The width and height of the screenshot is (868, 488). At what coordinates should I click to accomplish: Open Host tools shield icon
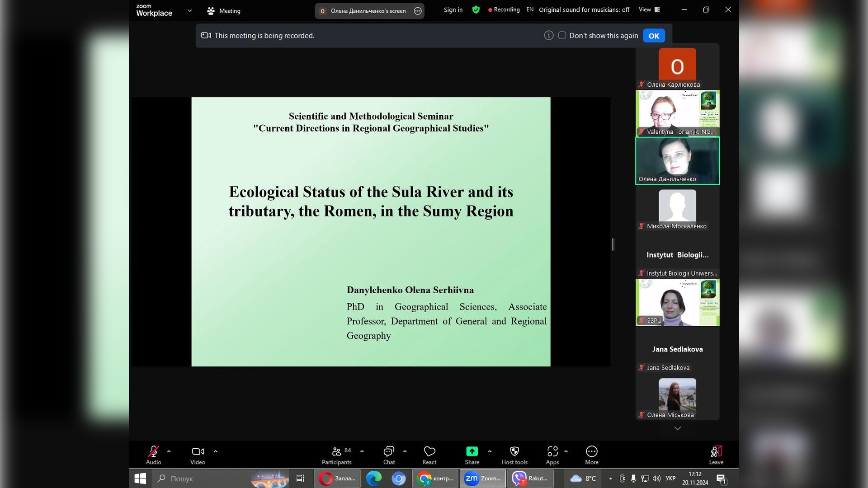pos(514,451)
